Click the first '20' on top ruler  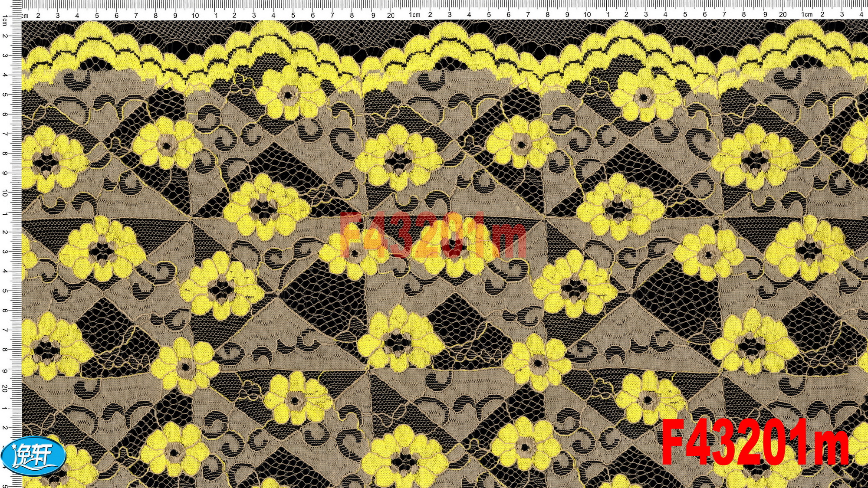pos(391,15)
